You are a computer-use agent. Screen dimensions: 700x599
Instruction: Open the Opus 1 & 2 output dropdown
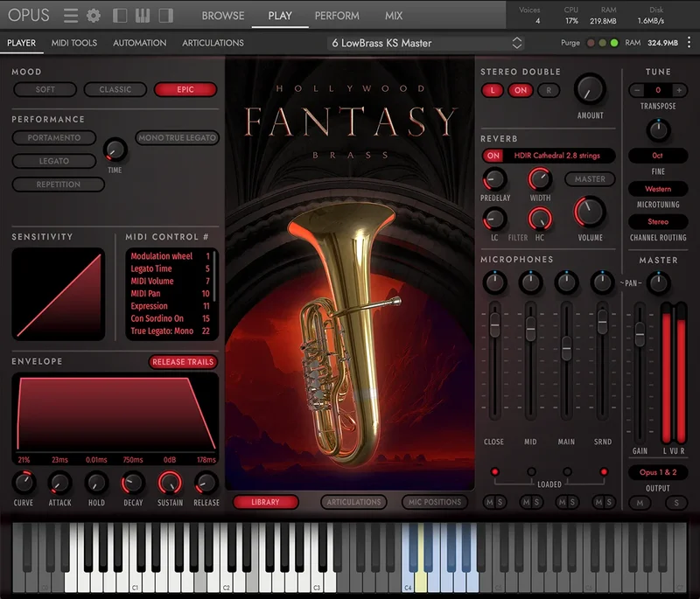(658, 472)
